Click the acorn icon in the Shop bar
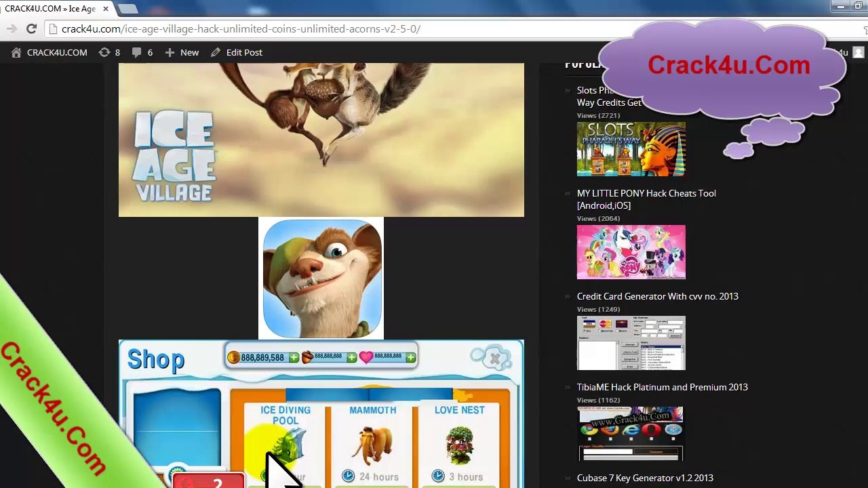Image resolution: width=868 pixels, height=488 pixels. coord(307,357)
